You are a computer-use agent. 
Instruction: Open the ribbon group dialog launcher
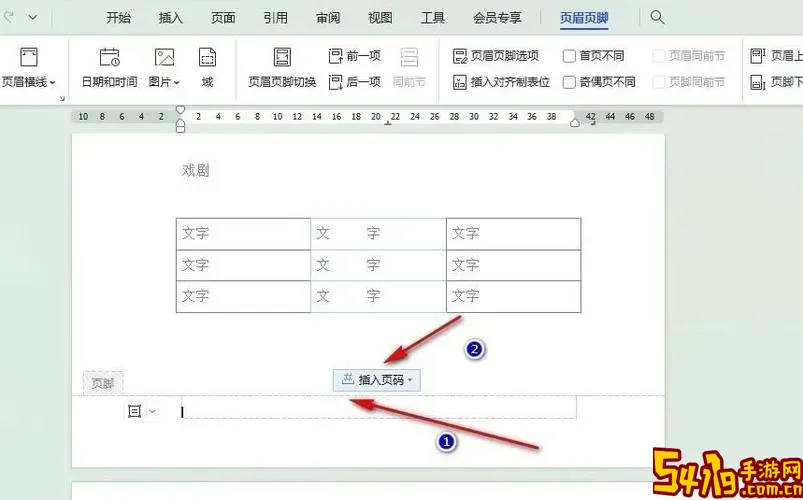pos(62,98)
